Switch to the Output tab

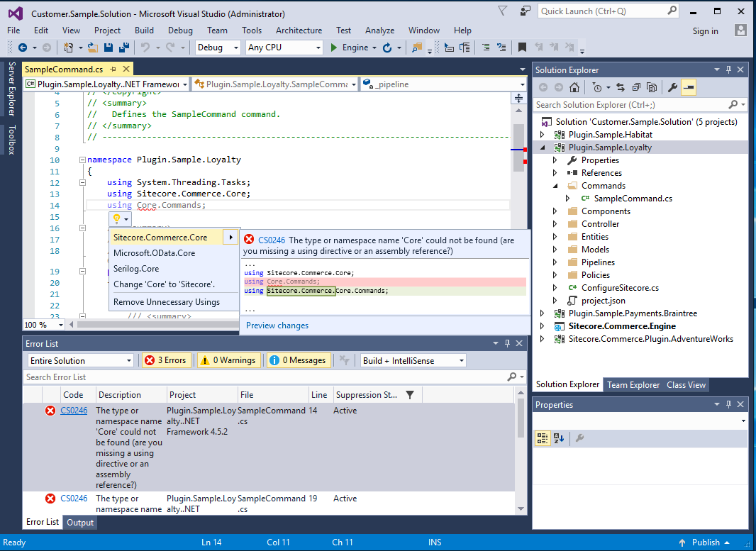click(80, 523)
